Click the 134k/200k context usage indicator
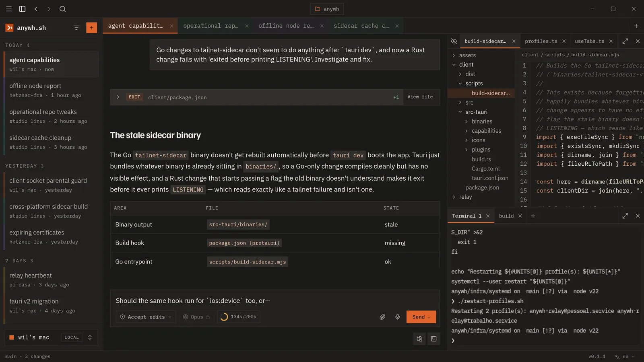The width and height of the screenshot is (644, 362). pos(239,317)
